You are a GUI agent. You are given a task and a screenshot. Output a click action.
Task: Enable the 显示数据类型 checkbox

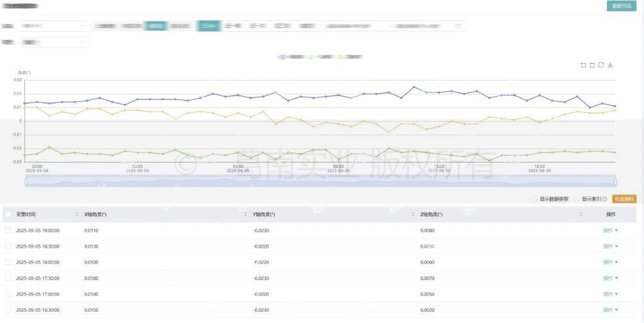click(x=534, y=199)
